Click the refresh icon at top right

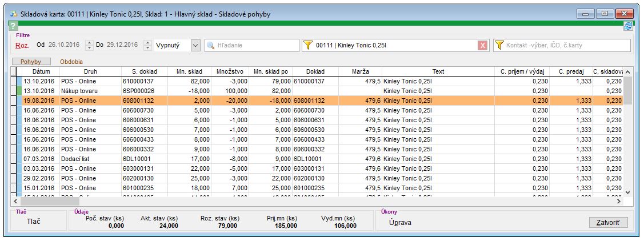629,26
